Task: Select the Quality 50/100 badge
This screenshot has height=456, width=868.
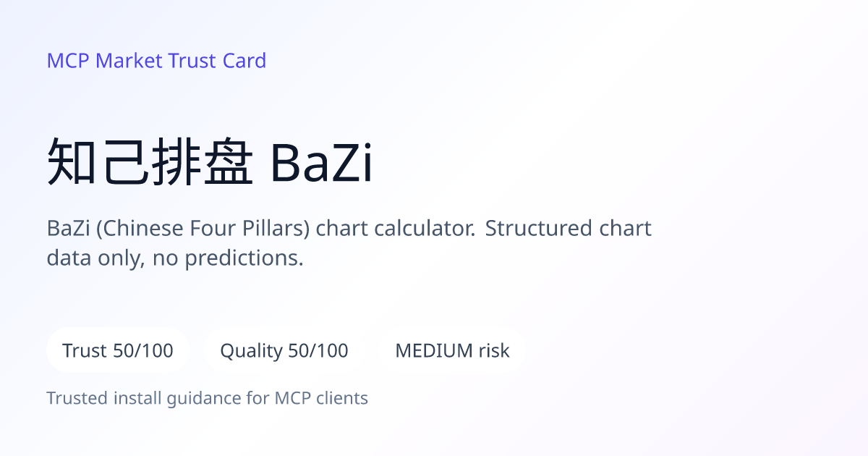Action: pos(284,350)
